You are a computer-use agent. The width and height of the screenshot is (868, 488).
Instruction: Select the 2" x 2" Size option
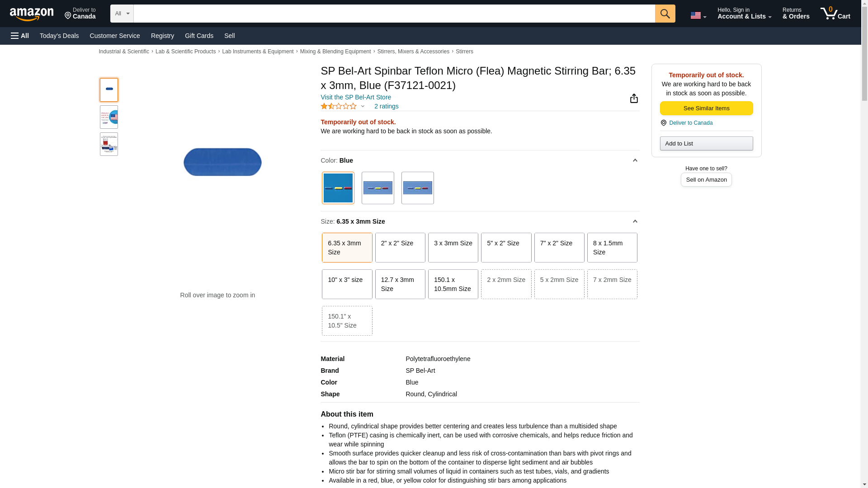(x=400, y=248)
